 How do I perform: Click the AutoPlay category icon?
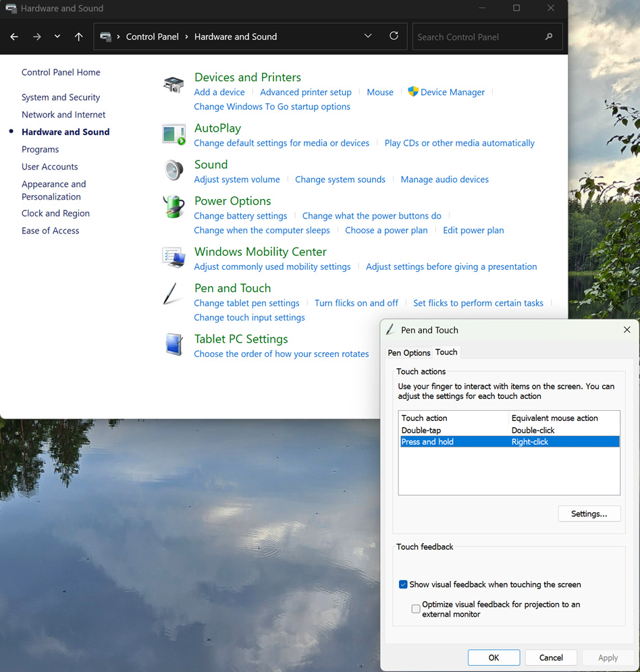pyautogui.click(x=174, y=134)
